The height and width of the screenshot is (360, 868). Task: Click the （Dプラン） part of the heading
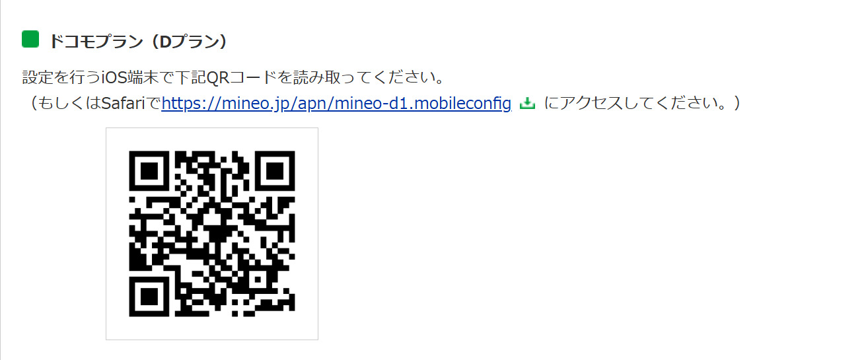click(186, 41)
